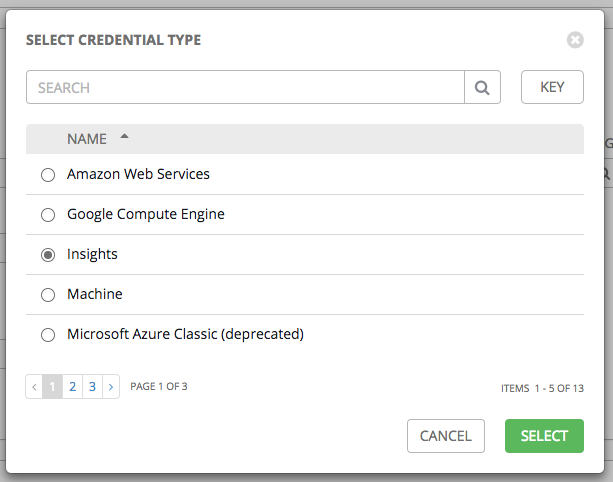613x482 pixels.
Task: Select the Google Compute Engine radio button
Action: pyautogui.click(x=48, y=215)
